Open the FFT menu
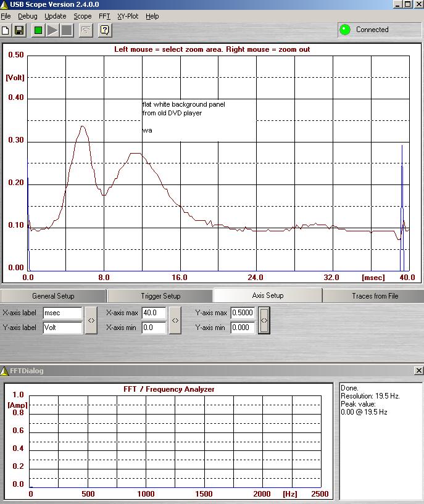Screen dimensions: 424x504 104,16
